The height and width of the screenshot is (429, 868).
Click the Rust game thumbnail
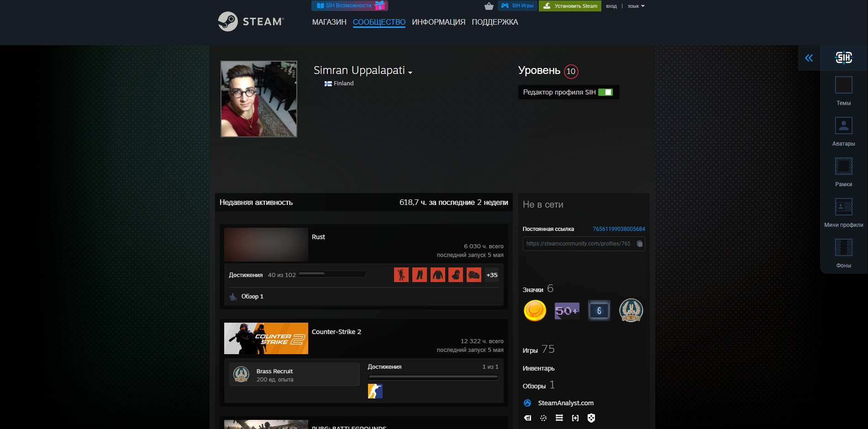pos(266,245)
